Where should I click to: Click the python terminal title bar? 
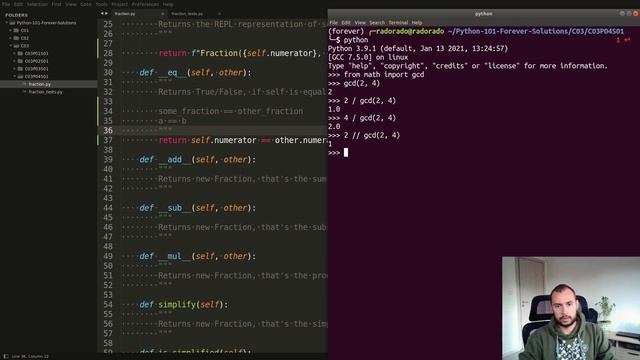click(484, 13)
